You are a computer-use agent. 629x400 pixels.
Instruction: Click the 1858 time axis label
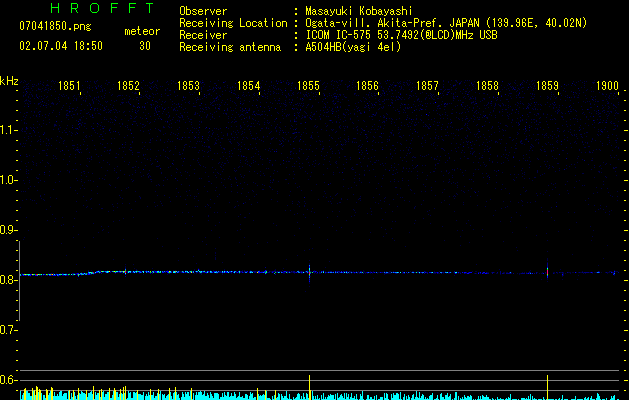coord(487,86)
